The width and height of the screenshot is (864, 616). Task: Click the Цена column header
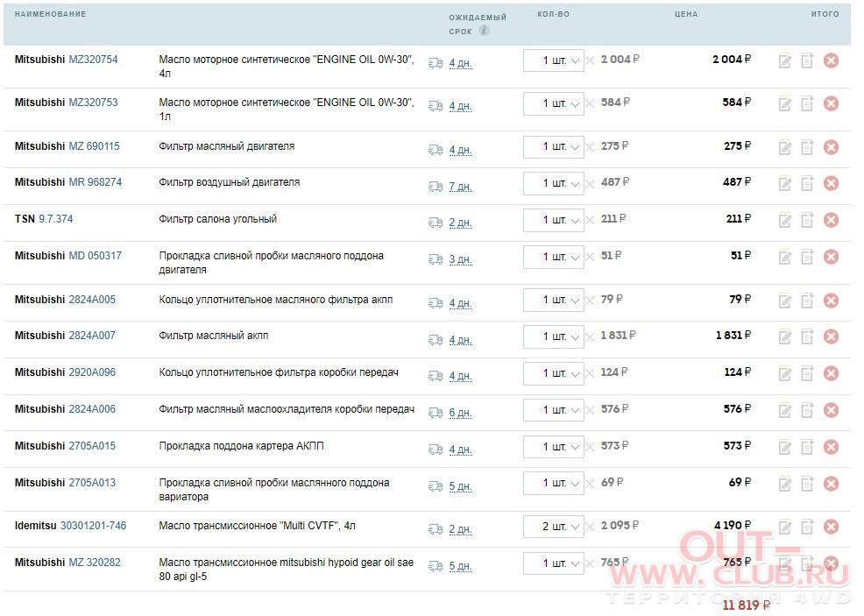[x=686, y=14]
